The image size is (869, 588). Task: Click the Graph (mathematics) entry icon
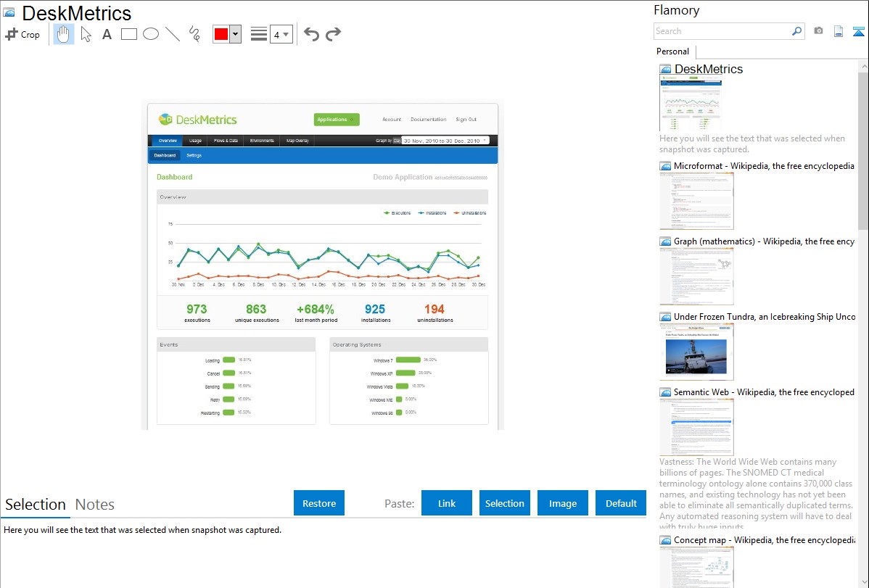click(665, 241)
